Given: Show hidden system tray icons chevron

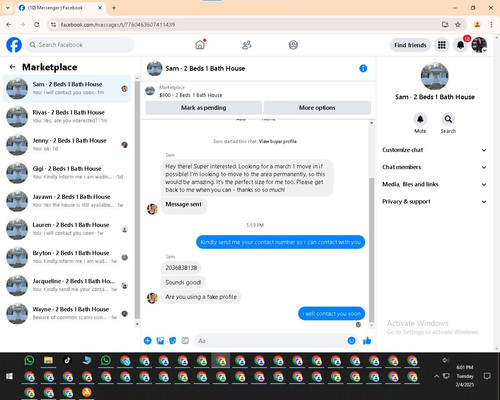Looking at the screenshot, I should click(x=436, y=376).
